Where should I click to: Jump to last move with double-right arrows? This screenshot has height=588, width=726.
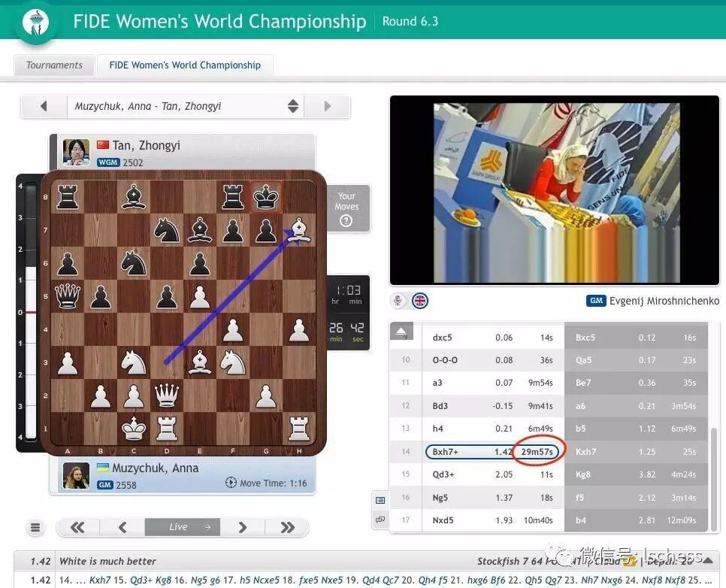[x=287, y=527]
